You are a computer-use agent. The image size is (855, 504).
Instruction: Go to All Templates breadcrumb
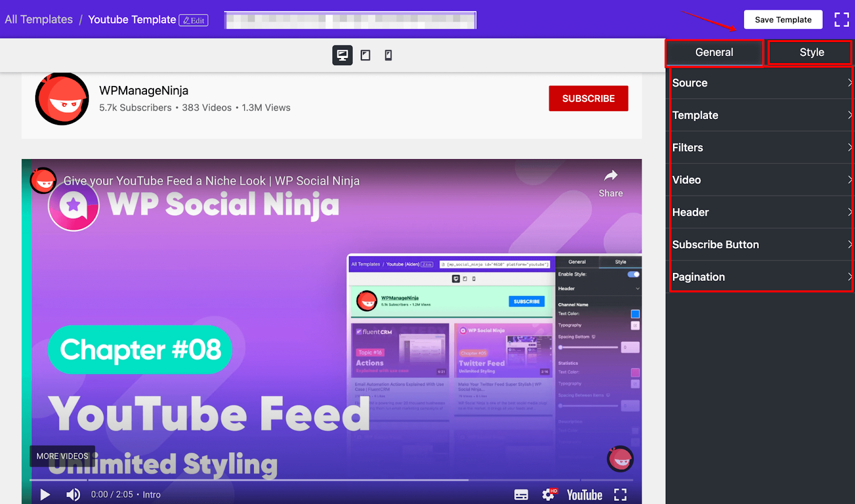coord(38,20)
